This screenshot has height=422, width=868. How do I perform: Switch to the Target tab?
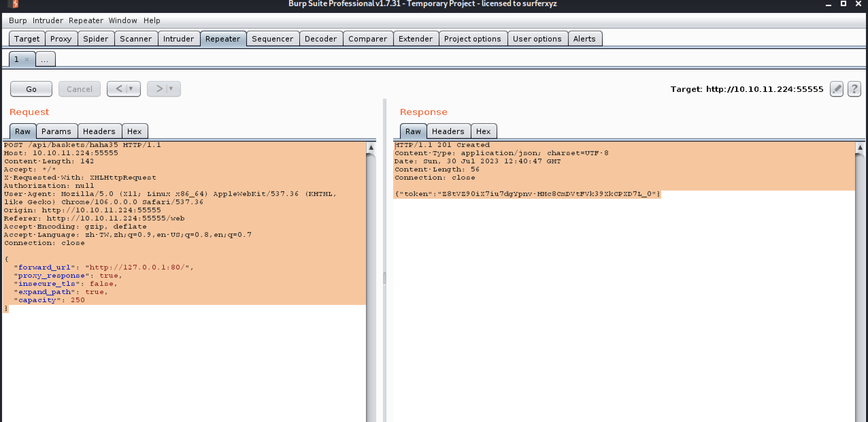[x=27, y=38]
